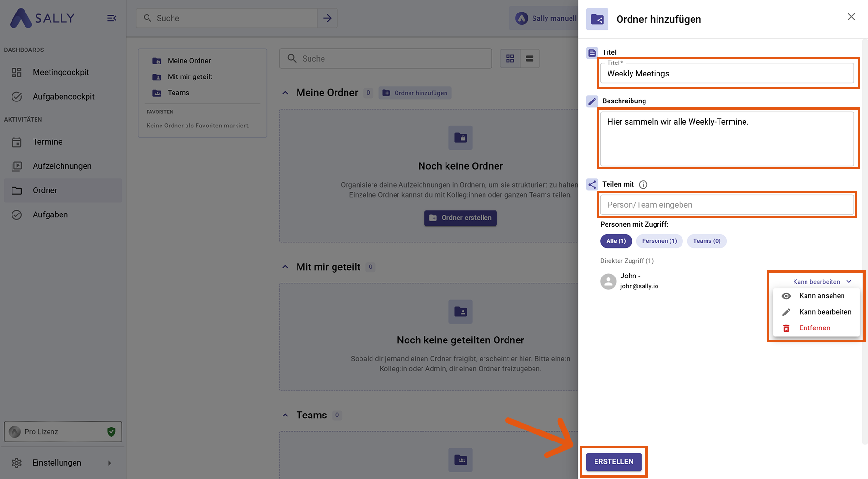The image size is (868, 479).
Task: Collapse the sidebar menu icon
Action: pyautogui.click(x=112, y=18)
